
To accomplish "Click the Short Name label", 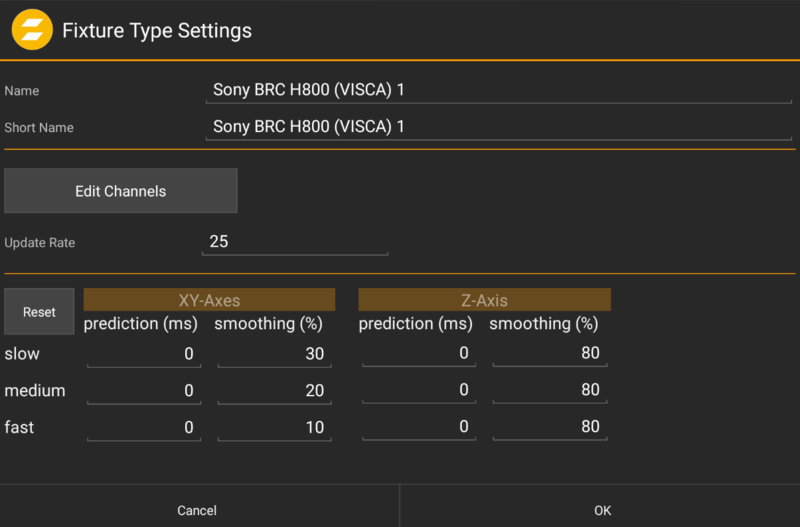I will 39,128.
